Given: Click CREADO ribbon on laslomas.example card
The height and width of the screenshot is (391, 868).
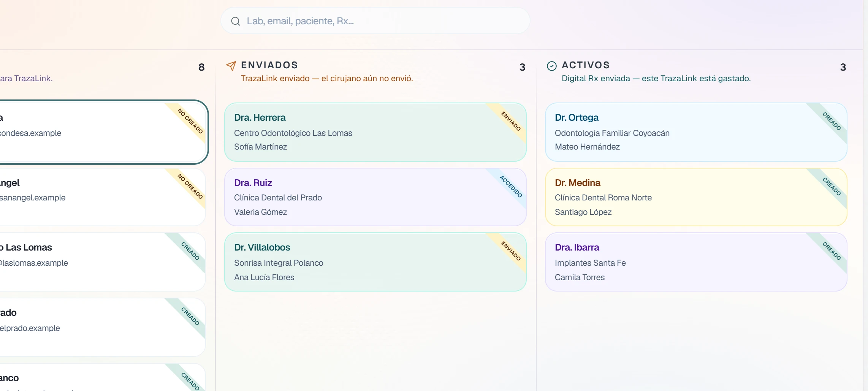Looking at the screenshot, I should coord(190,251).
